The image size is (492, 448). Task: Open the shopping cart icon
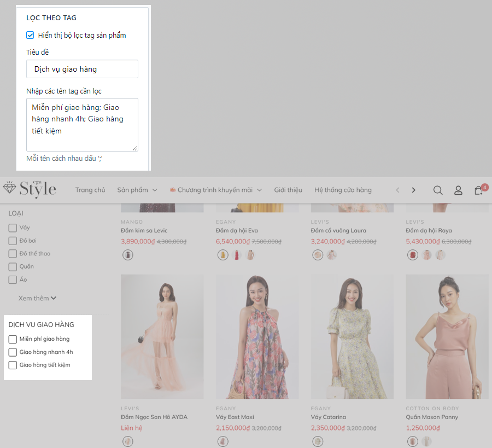pyautogui.click(x=478, y=190)
